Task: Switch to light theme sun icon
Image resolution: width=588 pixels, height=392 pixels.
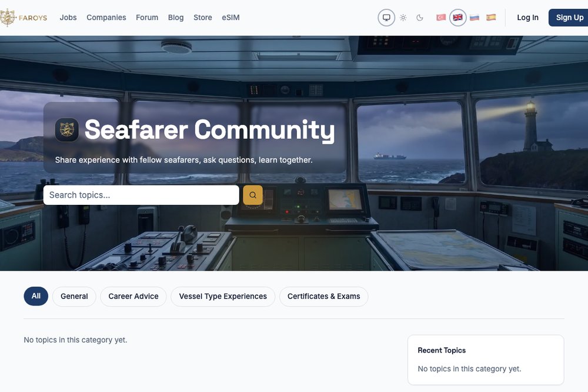Action: coord(403,18)
